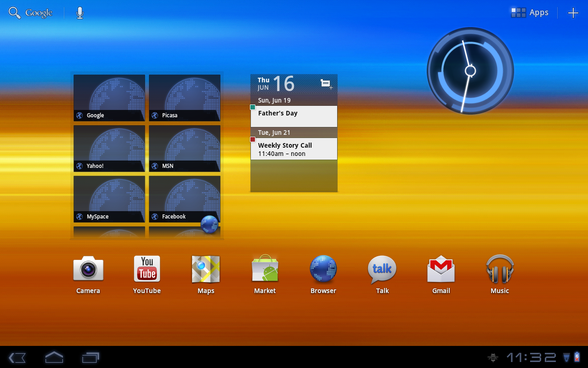Open the Gmail app

point(441,275)
